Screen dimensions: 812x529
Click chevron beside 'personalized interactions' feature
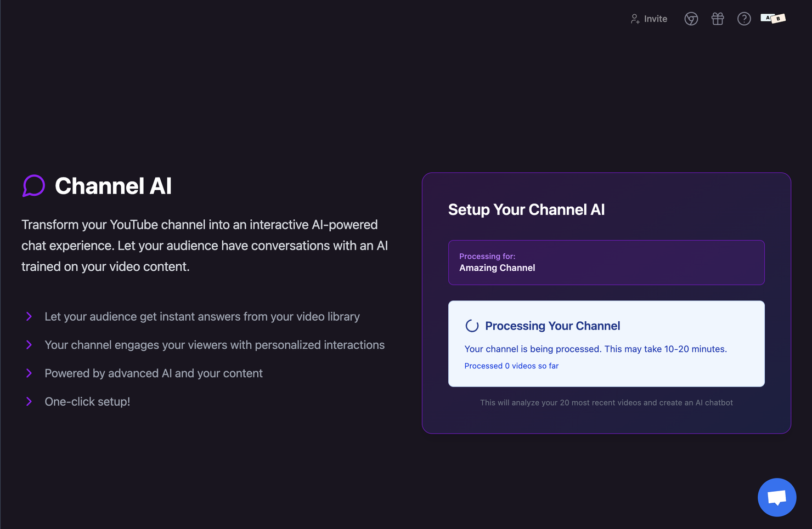29,345
